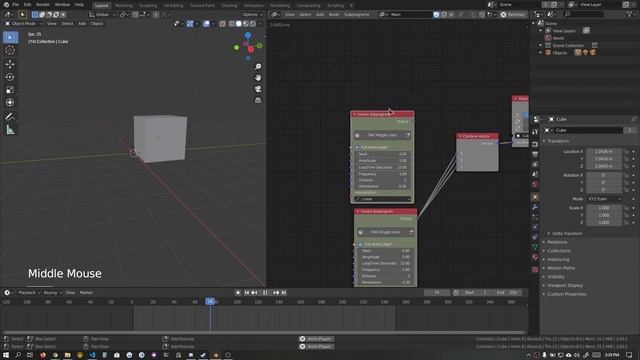Switch perspective/orthographic grid icon
The image size is (640, 360).
(258, 100)
